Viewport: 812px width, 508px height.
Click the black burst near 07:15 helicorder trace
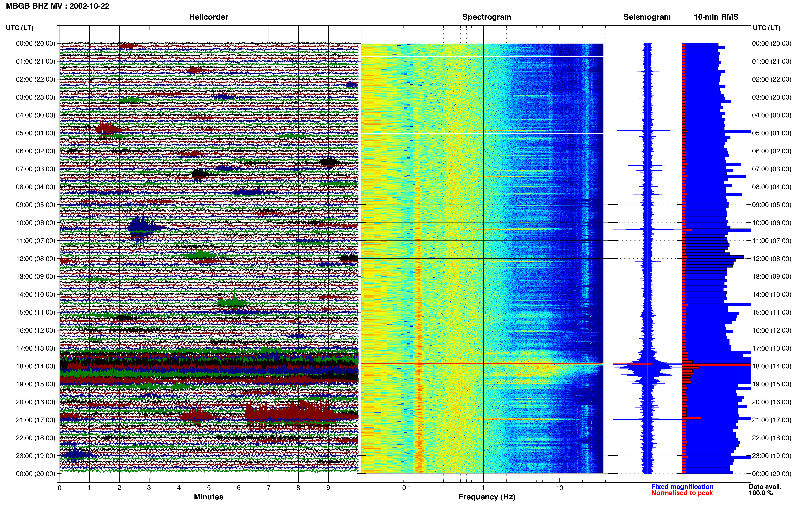199,174
